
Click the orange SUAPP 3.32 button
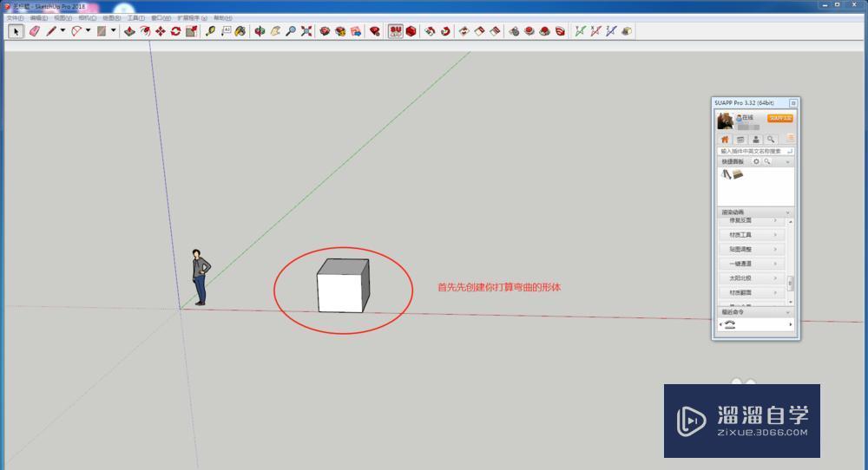coord(780,118)
